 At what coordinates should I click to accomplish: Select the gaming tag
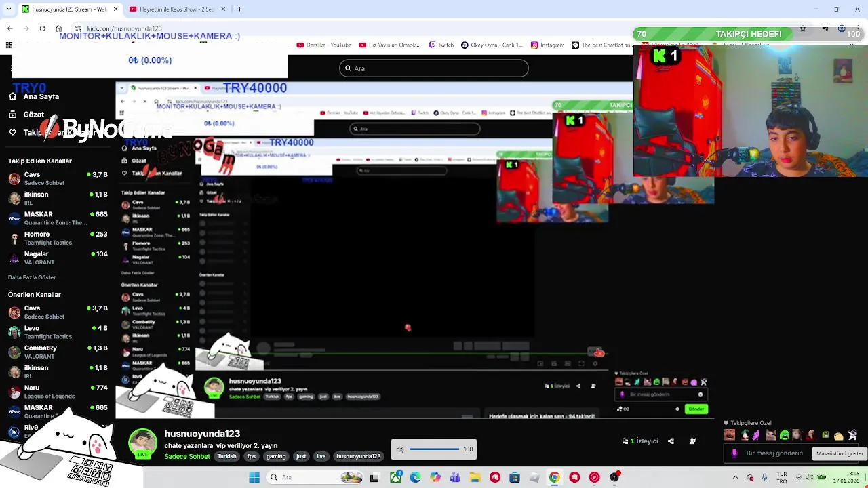click(276, 456)
